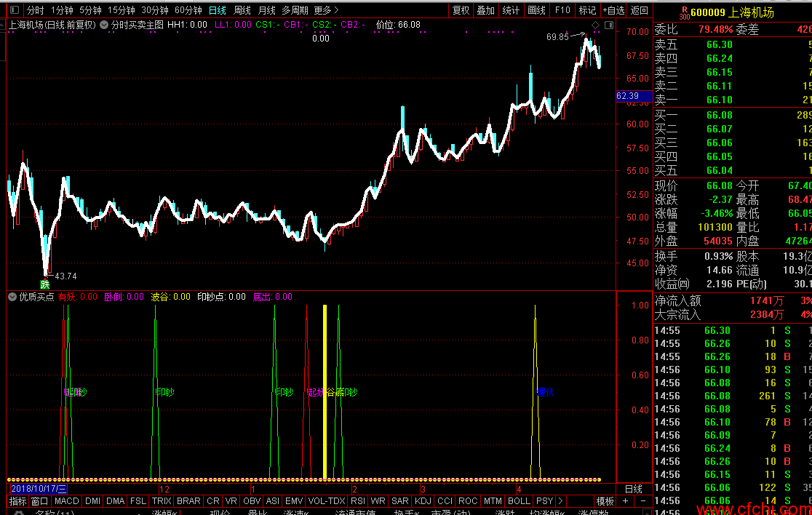Select the MACD indicator tab
The image size is (812, 515).
[x=67, y=501]
